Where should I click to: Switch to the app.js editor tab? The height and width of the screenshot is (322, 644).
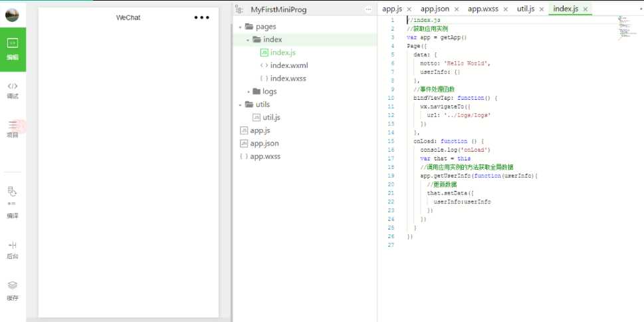392,9
